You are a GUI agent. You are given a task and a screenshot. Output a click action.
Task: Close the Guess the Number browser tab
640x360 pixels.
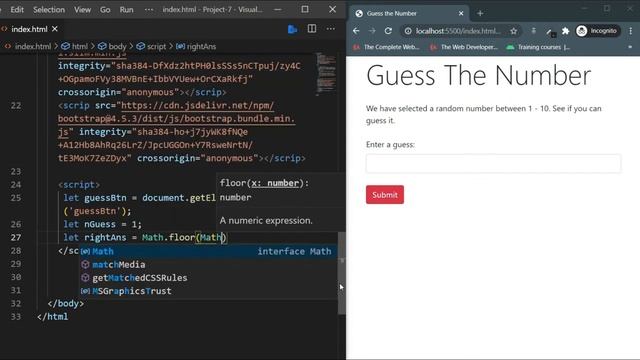[461, 13]
